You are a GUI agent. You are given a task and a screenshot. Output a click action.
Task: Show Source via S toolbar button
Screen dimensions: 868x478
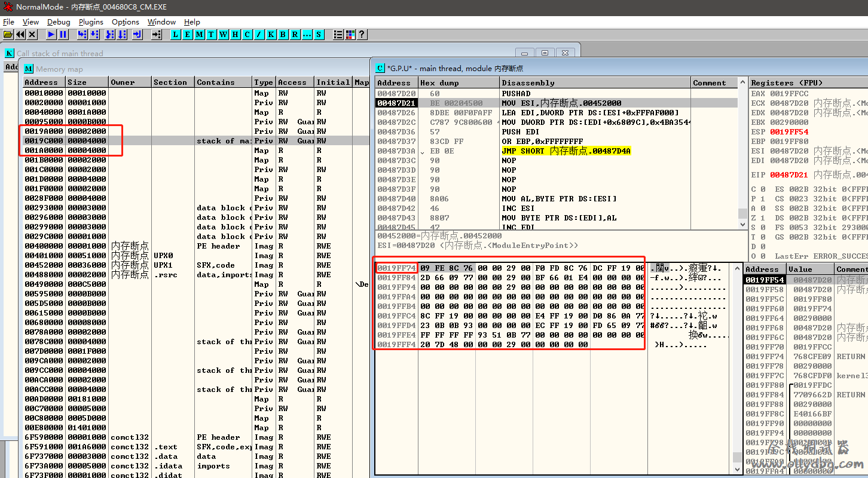(319, 35)
